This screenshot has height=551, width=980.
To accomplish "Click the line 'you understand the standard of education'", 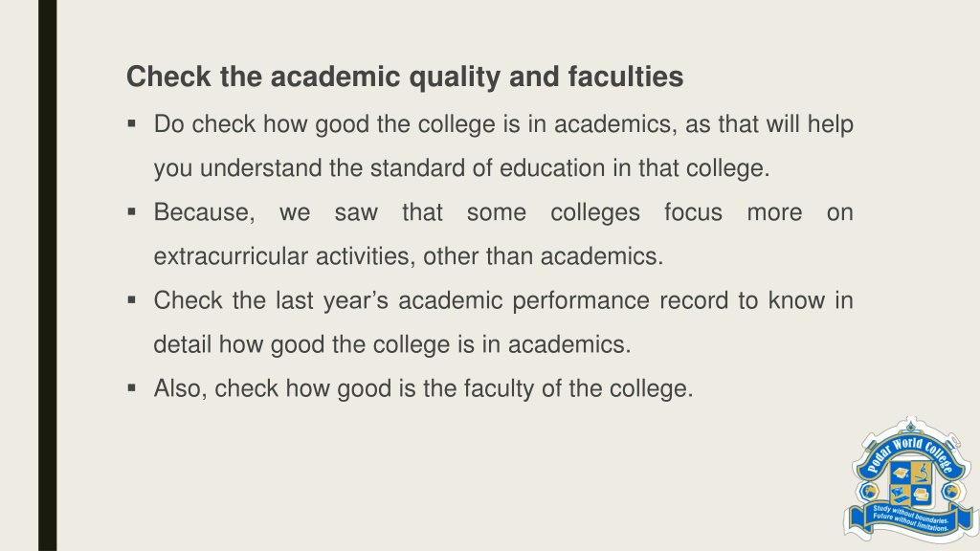I will (462, 168).
